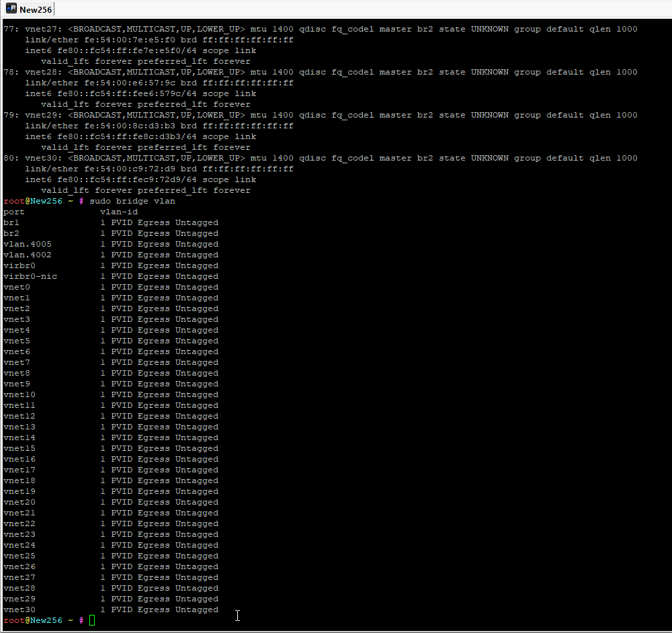This screenshot has width=672, height=633.
Task: Click inet6 address fe80::fc54:ff:fe8c:d3b3/64
Action: (x=127, y=136)
